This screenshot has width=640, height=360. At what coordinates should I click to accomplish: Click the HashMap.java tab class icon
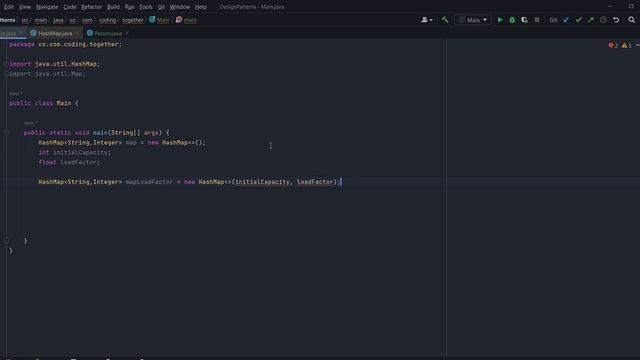click(33, 33)
